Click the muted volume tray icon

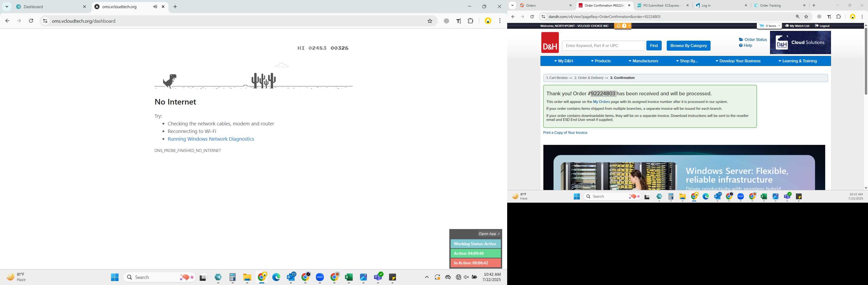[466, 277]
